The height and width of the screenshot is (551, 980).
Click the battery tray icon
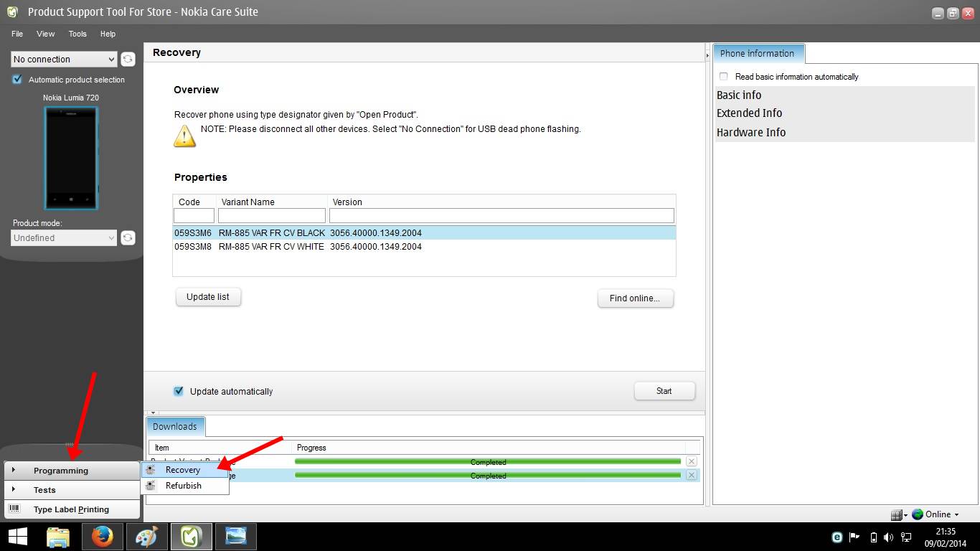[873, 537]
